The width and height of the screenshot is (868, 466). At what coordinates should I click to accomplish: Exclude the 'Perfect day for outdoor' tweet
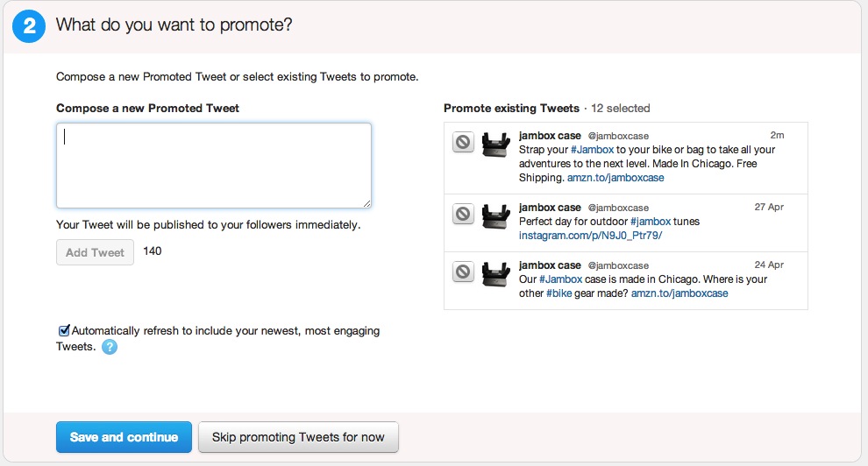click(x=463, y=214)
